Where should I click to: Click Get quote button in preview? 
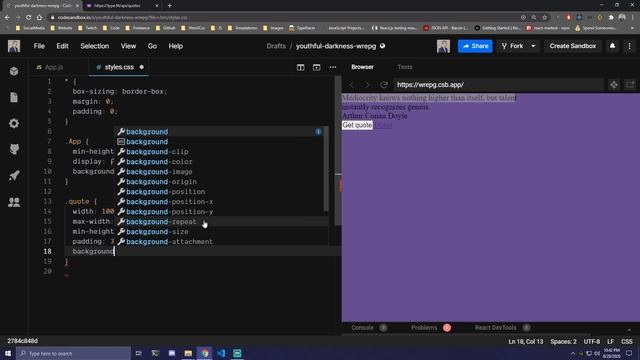357,125
